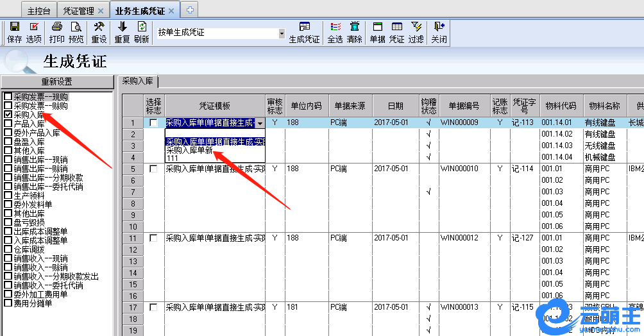Check the 产品入库 checkbox
This screenshot has width=644, height=336.
[x=8, y=124]
